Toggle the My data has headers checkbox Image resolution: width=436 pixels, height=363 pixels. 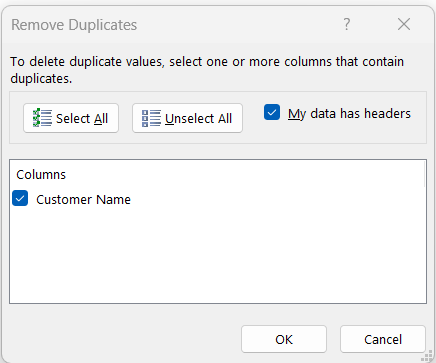pyautogui.click(x=272, y=112)
